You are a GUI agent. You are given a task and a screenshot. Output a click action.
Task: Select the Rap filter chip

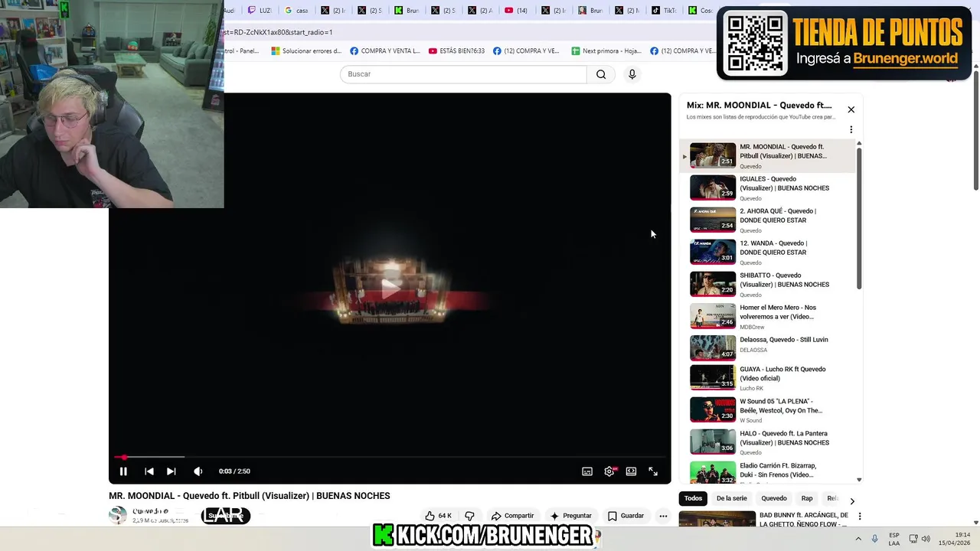pos(807,498)
